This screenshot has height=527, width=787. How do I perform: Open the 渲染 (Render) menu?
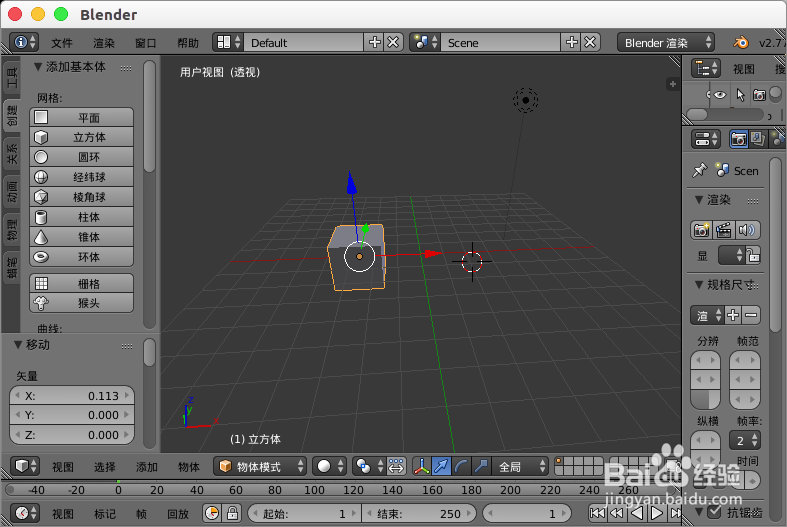(x=104, y=43)
